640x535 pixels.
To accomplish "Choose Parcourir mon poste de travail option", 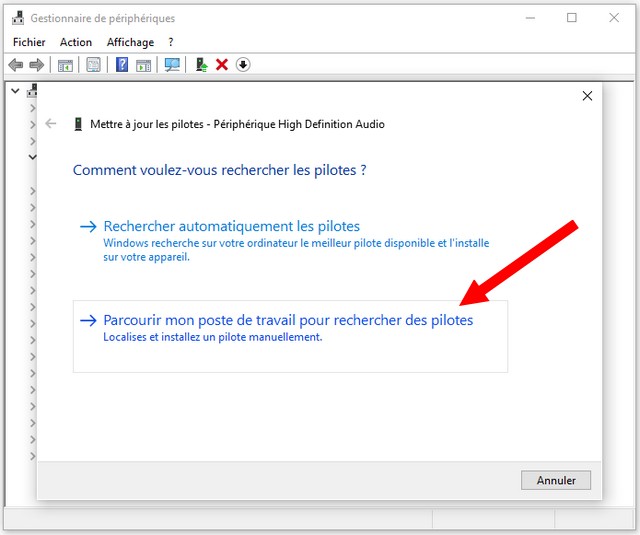I will coord(290,336).
